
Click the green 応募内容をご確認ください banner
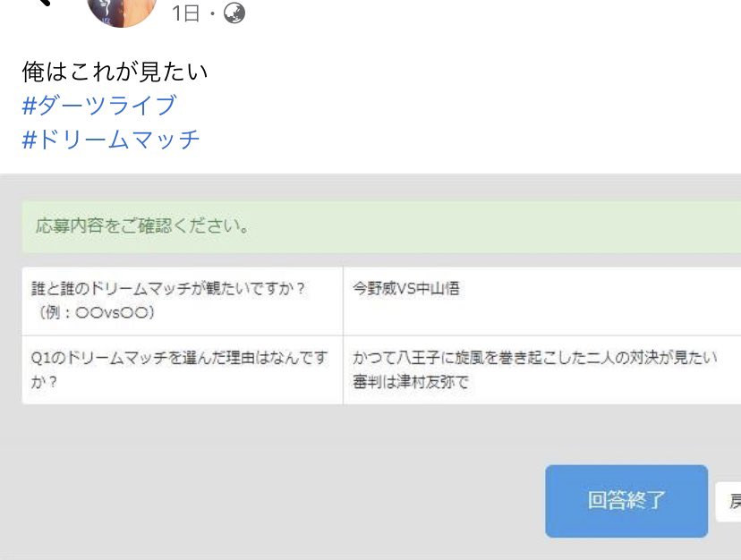pyautogui.click(x=381, y=226)
